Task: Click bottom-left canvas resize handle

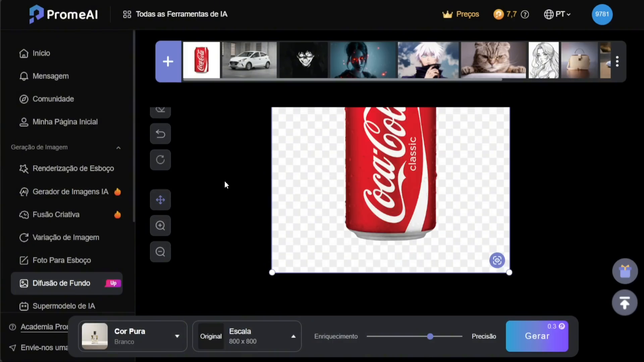Action: (x=272, y=273)
